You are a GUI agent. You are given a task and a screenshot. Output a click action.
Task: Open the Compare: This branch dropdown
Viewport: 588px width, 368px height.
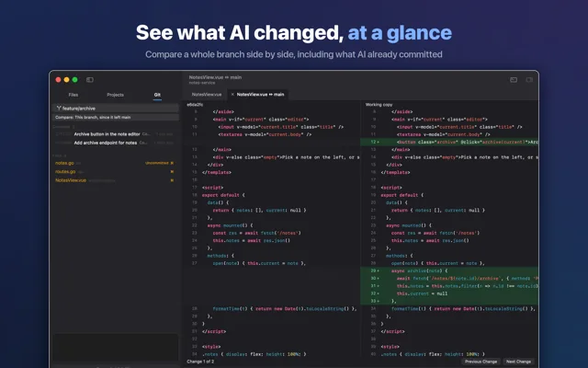[115, 117]
